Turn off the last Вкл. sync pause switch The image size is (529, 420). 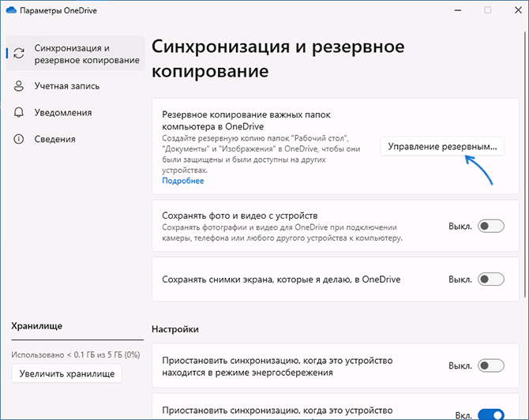coord(491,414)
